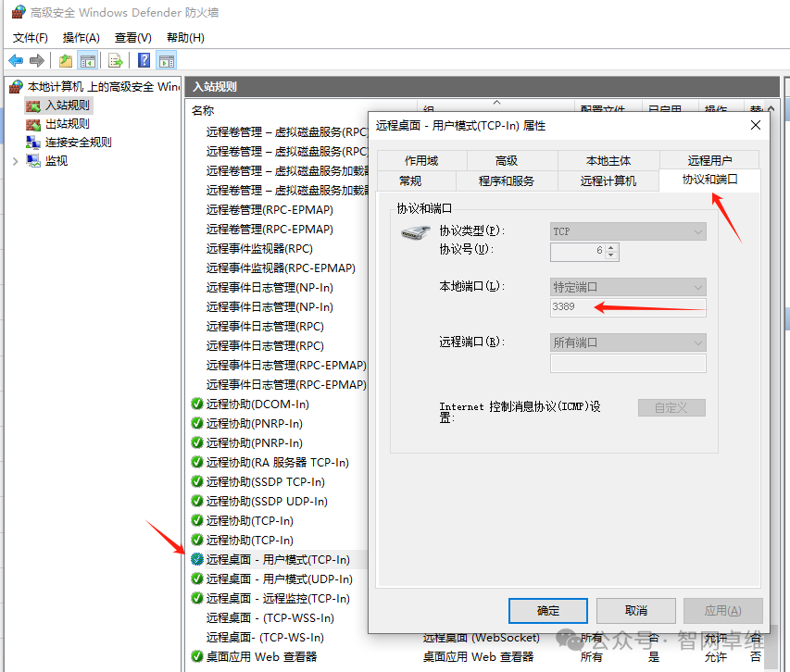Click the firewall icon in the title bar
The height and width of the screenshot is (672, 790).
point(19,12)
